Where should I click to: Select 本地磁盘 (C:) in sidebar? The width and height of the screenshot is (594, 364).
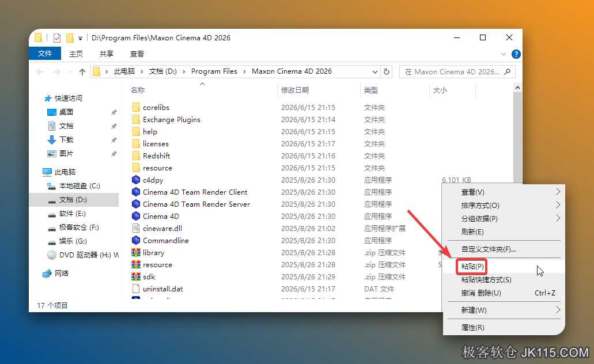(x=79, y=186)
